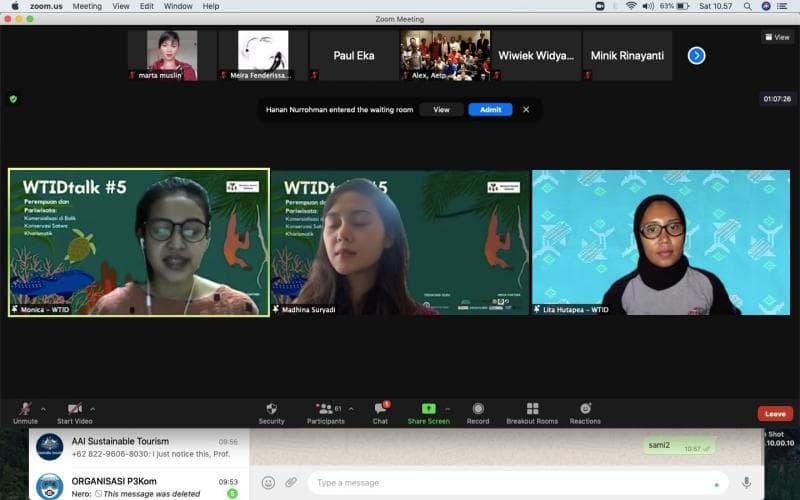Viewport: 800px width, 500px height.
Task: Click the red Leave button
Action: 774,413
